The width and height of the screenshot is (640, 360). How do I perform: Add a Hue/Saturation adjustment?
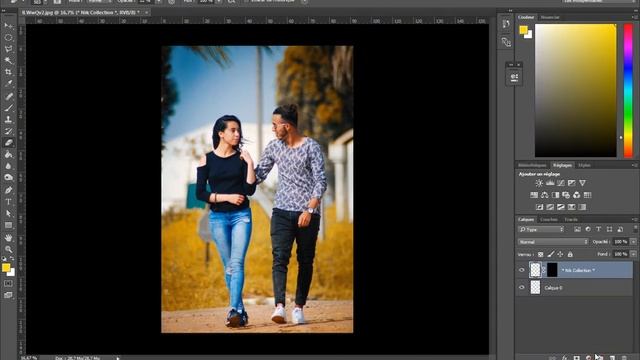[534, 195]
